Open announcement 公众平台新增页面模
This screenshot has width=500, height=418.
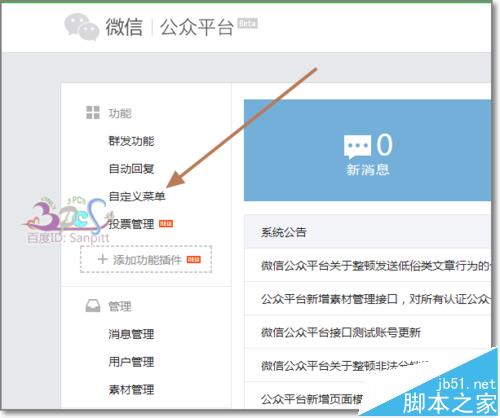point(312,399)
